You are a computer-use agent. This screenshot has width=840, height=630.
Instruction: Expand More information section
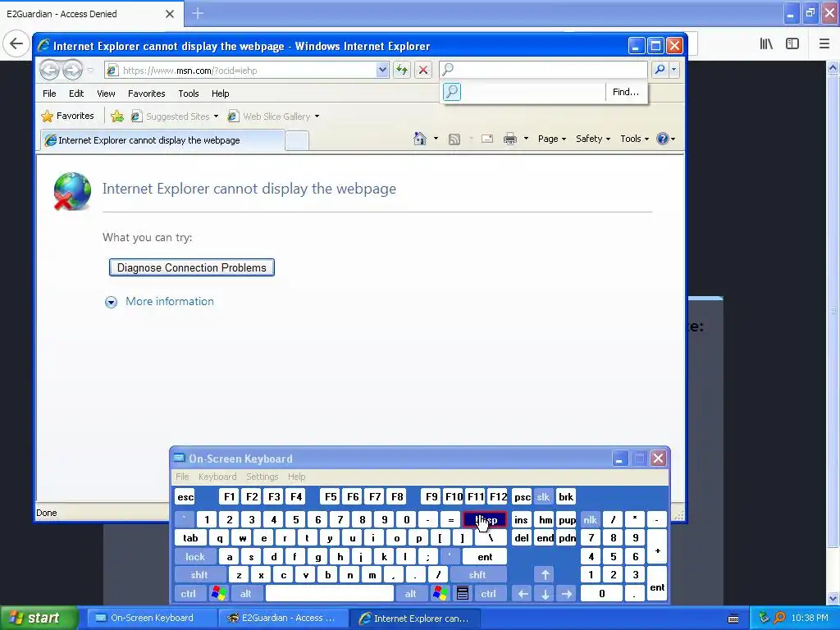(x=160, y=302)
